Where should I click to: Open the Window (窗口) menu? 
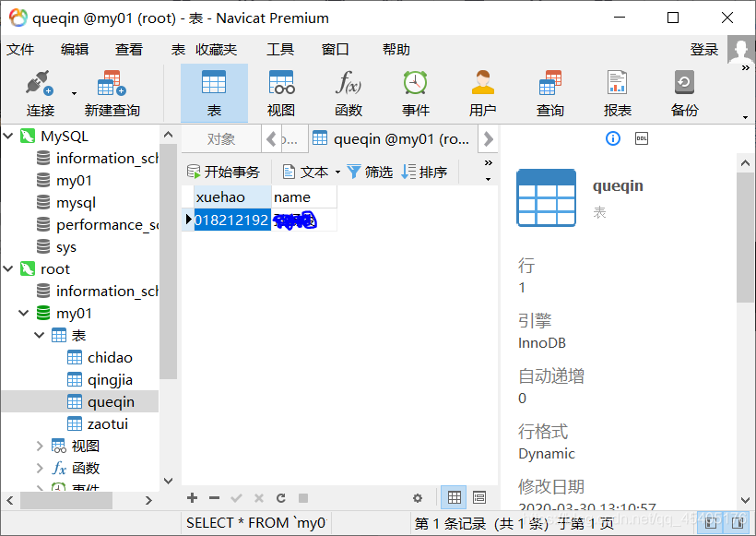click(x=335, y=49)
